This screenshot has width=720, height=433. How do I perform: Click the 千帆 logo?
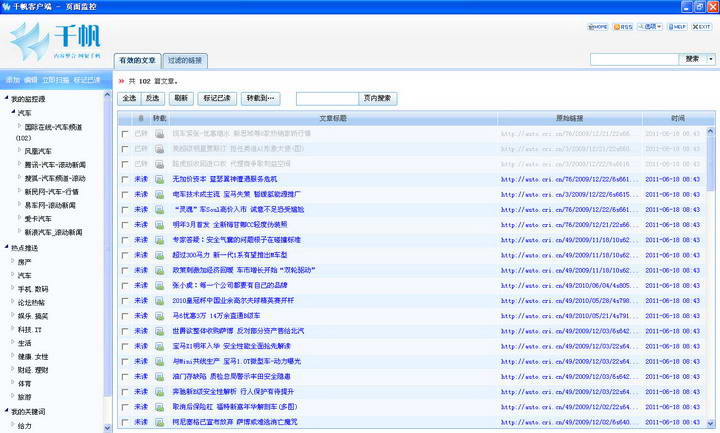point(55,41)
